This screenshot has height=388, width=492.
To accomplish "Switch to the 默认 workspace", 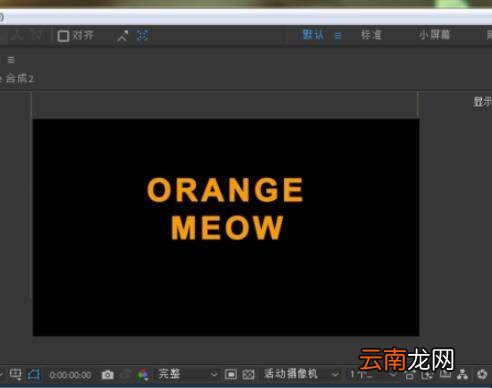I will coord(313,35).
